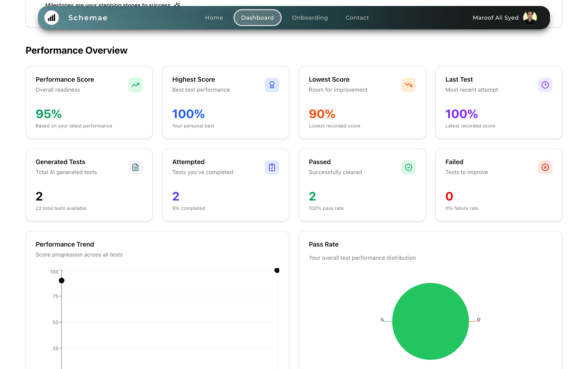Select the Dashboard nav tab
The height and width of the screenshot is (369, 588).
(x=257, y=18)
